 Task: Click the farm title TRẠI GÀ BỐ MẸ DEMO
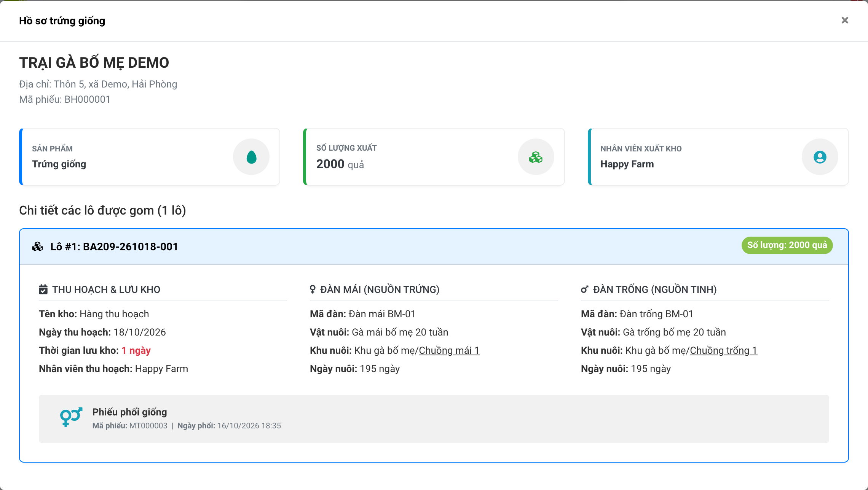[x=94, y=62]
